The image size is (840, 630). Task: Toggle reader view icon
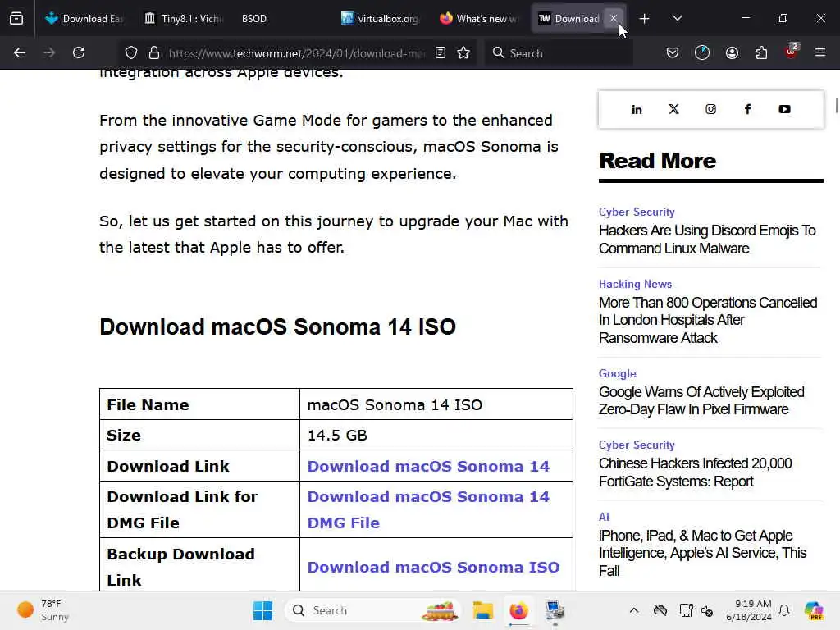(441, 52)
